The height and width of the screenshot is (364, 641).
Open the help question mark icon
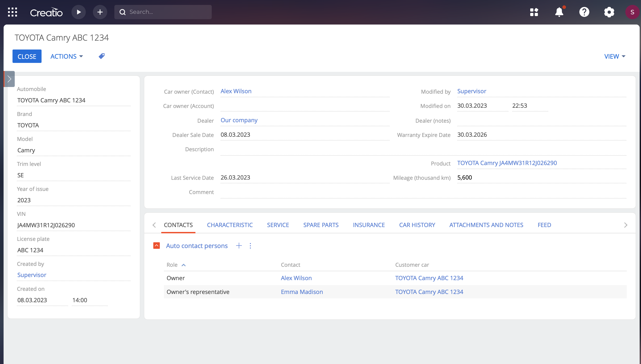pos(584,12)
